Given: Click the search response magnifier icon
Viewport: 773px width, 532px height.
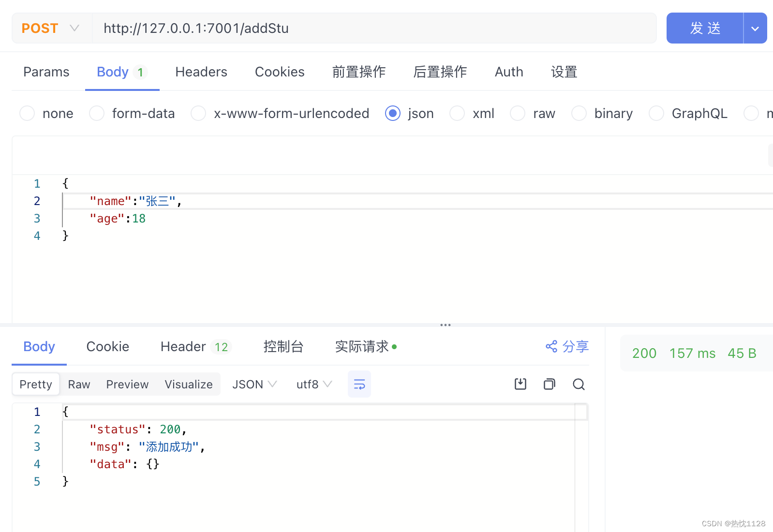Looking at the screenshot, I should pyautogui.click(x=579, y=384).
